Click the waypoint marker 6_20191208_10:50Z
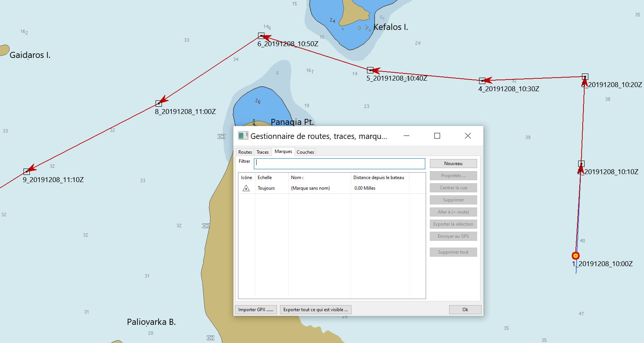The height and width of the screenshot is (343, 644). (x=261, y=36)
